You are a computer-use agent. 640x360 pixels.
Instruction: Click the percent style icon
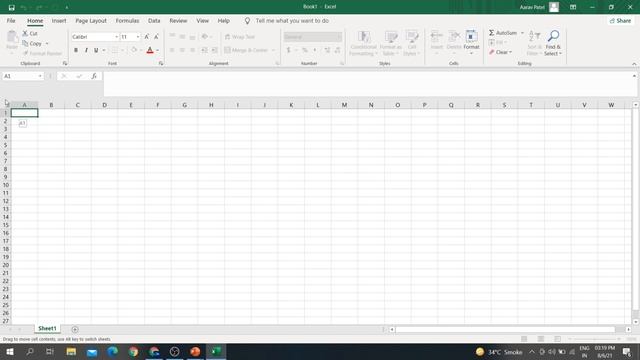[x=304, y=50]
